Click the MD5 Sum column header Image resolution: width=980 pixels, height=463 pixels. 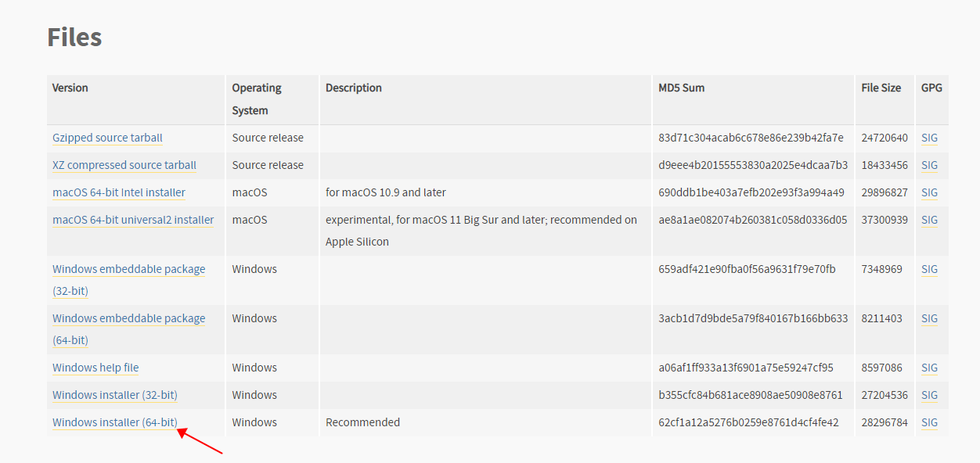(681, 88)
